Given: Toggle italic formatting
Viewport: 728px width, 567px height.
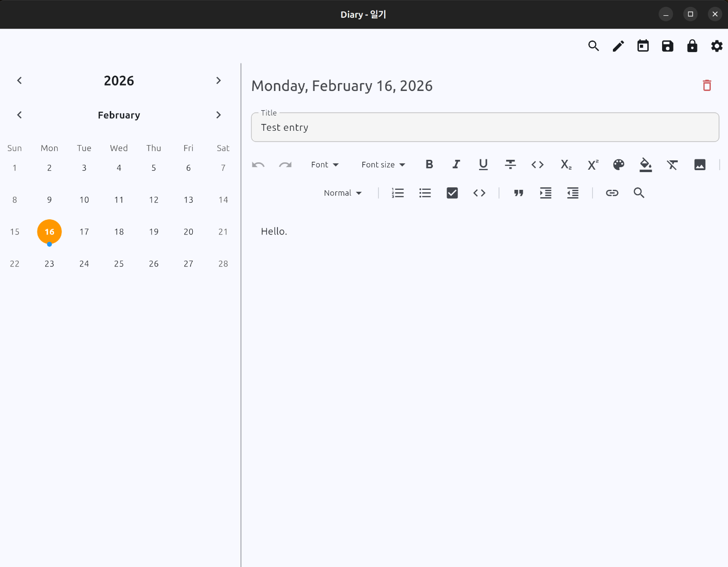Looking at the screenshot, I should 456,165.
